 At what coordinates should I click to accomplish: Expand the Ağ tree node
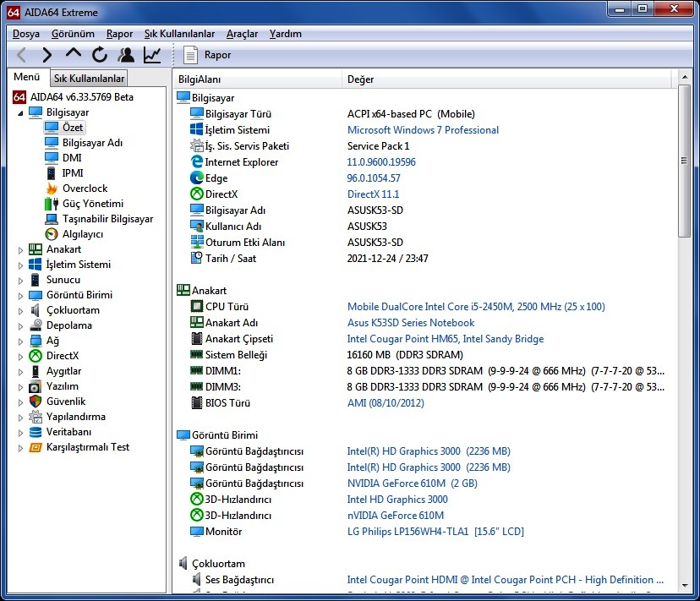20,341
